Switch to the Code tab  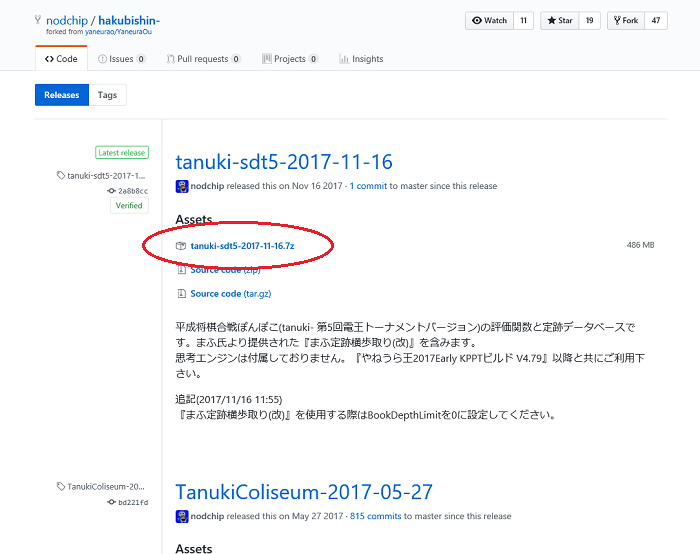coord(61,59)
